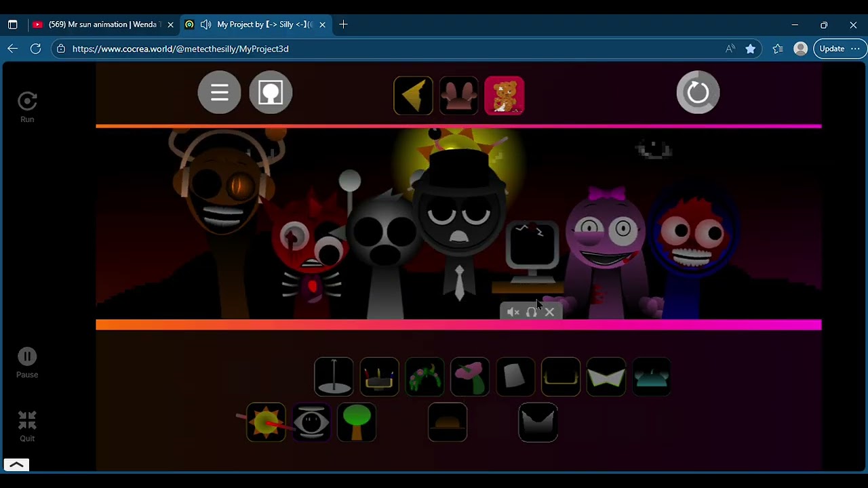View site information via the lock icon
The image size is (868, 488).
(61, 49)
